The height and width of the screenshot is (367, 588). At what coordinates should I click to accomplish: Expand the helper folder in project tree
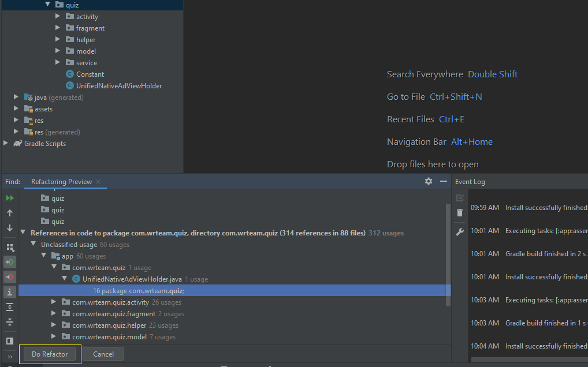click(57, 39)
